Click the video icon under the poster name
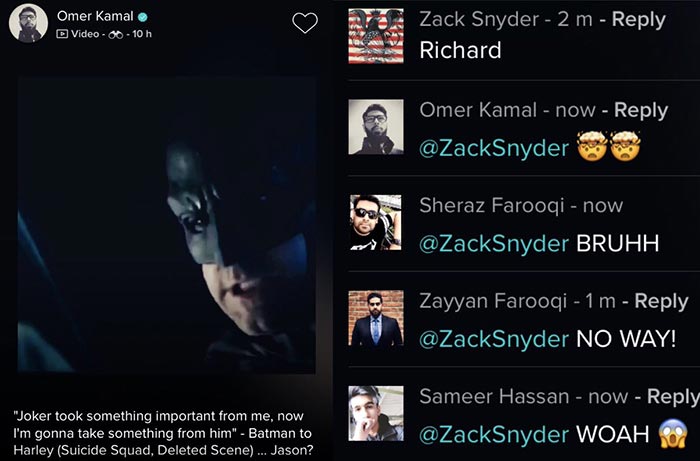This screenshot has width=700, height=461. (x=62, y=34)
